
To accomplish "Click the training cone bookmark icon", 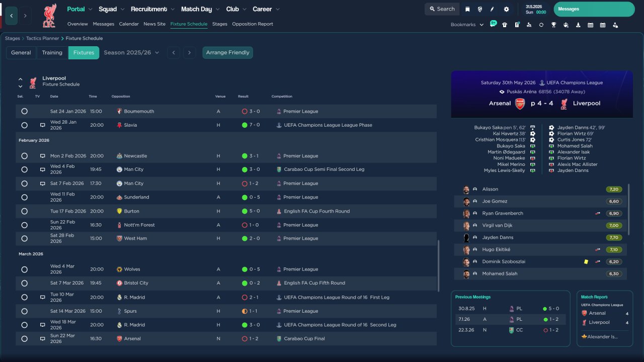I will coord(578,25).
